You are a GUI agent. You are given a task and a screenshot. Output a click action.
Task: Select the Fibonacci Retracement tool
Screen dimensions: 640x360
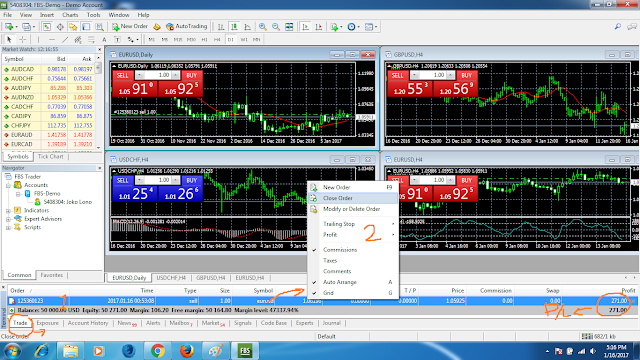pyautogui.click(x=91, y=40)
